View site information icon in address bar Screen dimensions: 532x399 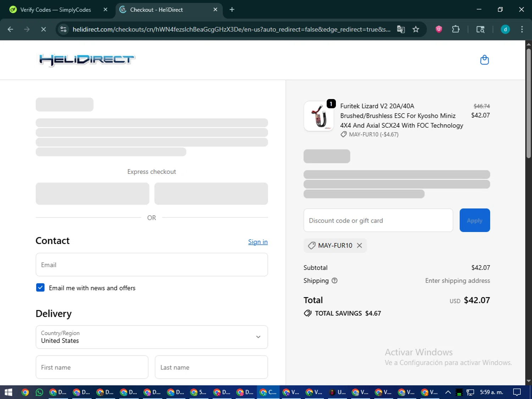[x=63, y=29]
